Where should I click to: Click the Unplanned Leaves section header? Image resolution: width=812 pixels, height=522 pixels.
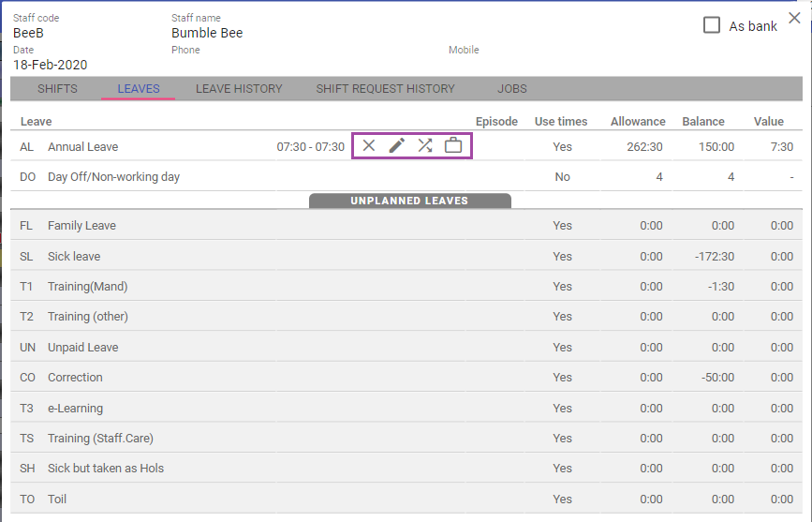point(409,201)
